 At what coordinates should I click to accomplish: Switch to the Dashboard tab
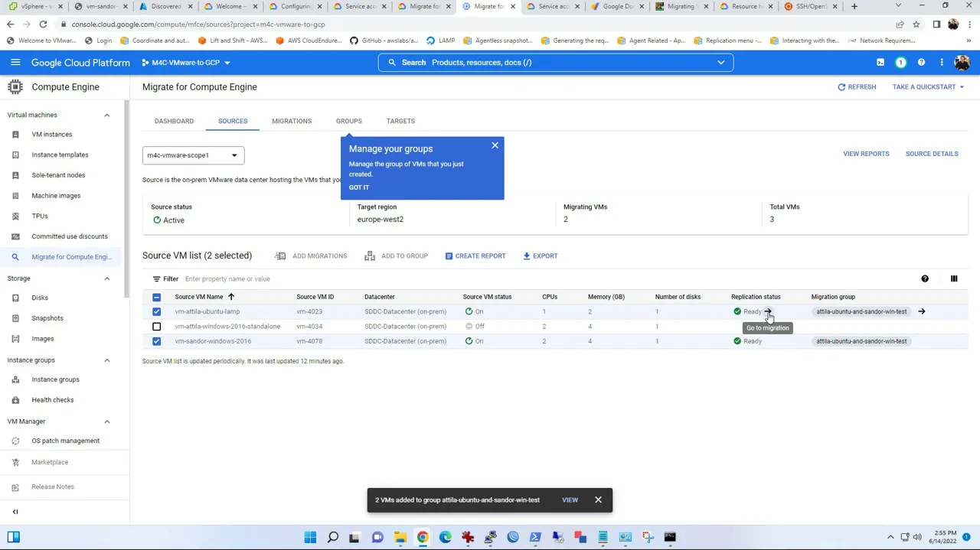174,121
